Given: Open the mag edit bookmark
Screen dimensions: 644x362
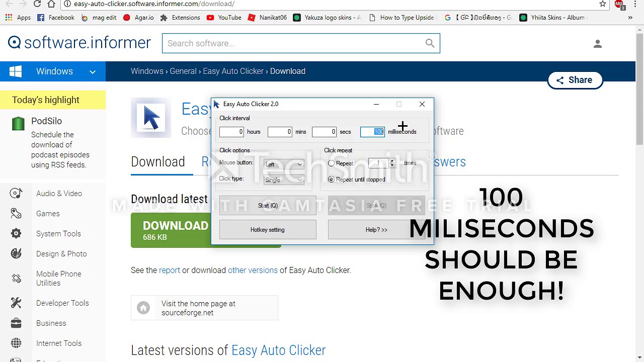Looking at the screenshot, I should (99, 18).
